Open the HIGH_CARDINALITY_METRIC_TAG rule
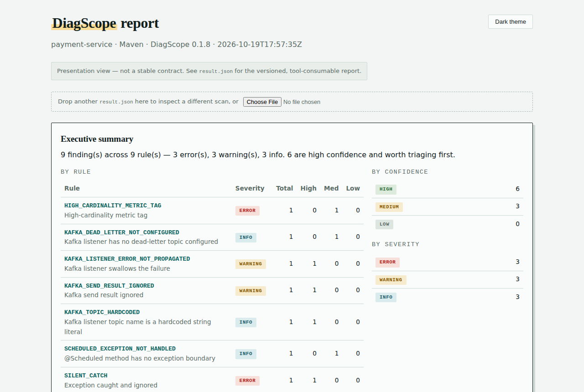Image resolution: width=584 pixels, height=392 pixels. click(x=113, y=206)
